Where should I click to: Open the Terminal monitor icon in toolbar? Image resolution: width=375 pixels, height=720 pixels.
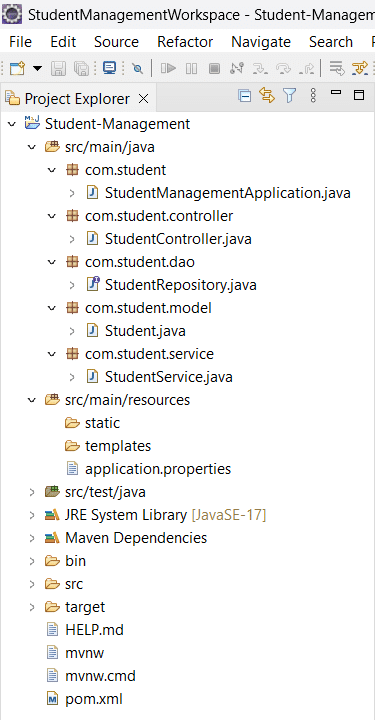tap(109, 68)
